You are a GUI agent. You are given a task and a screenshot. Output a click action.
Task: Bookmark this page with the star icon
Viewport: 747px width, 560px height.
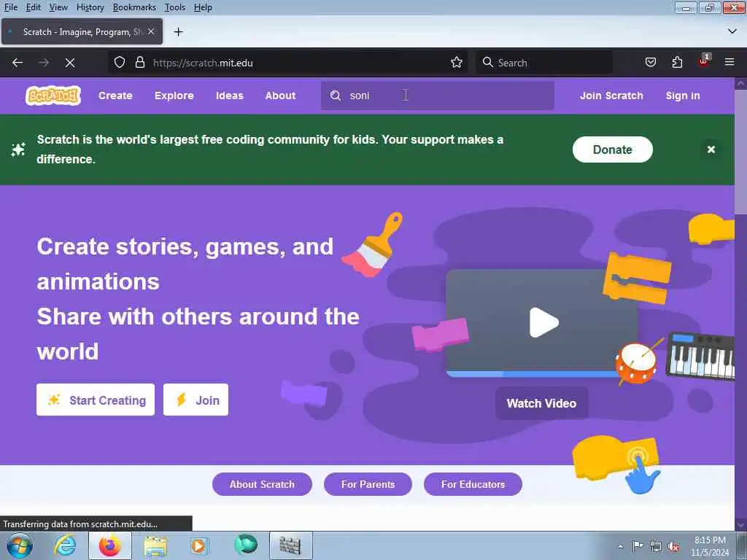point(457,63)
